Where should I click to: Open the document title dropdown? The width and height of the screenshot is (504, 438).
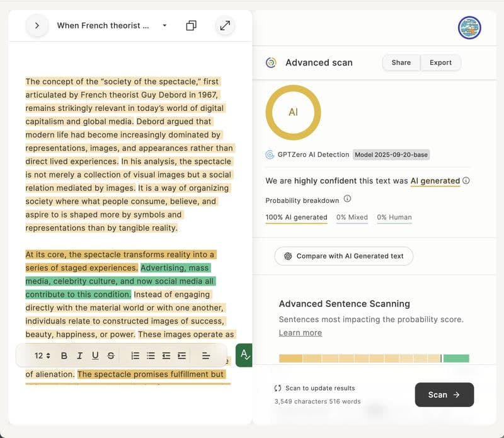coord(164,26)
